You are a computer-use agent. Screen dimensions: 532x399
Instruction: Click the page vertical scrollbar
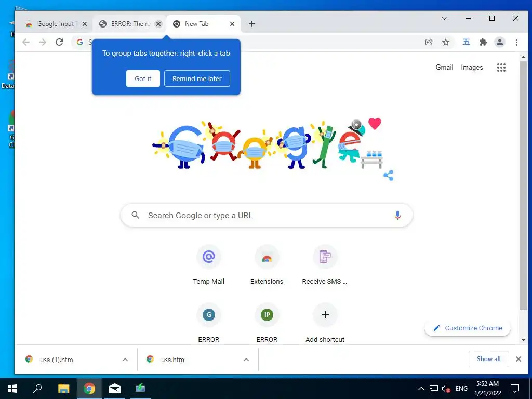[523, 185]
